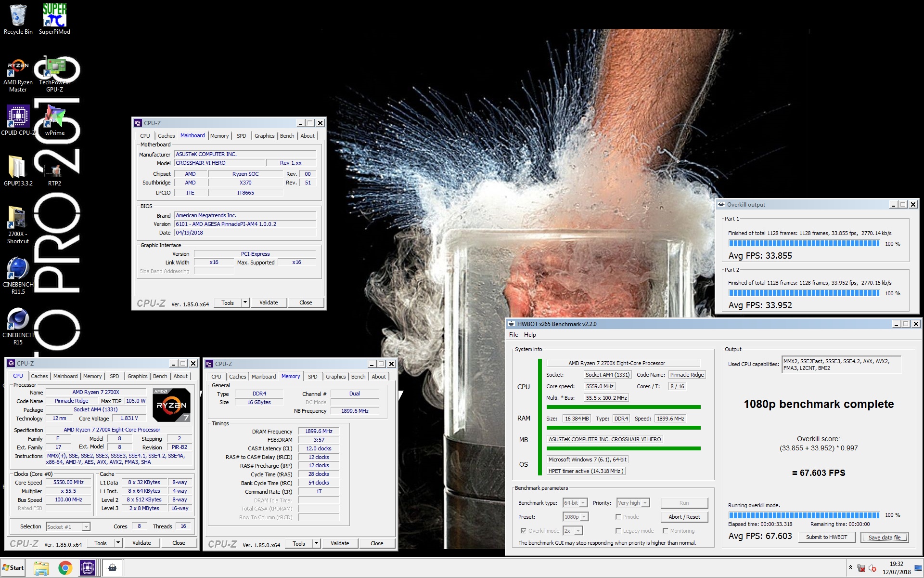Open the 2700X Shortcut icon

[x=18, y=225]
